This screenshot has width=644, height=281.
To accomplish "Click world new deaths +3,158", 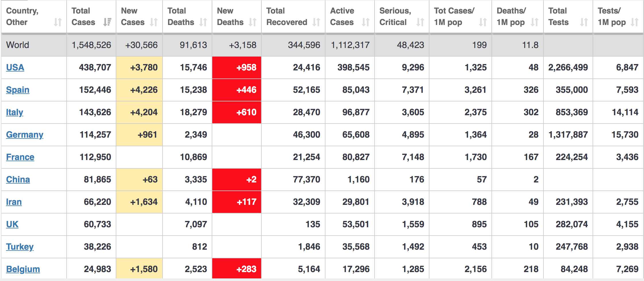I will [x=242, y=45].
